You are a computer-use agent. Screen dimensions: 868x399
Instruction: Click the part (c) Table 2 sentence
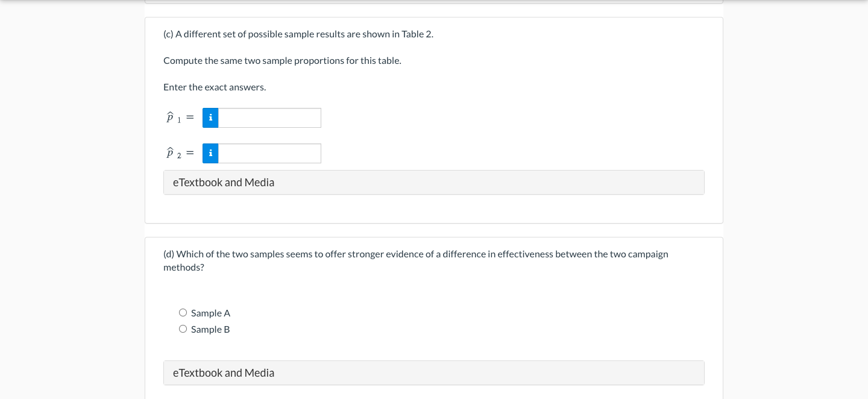[x=298, y=34]
